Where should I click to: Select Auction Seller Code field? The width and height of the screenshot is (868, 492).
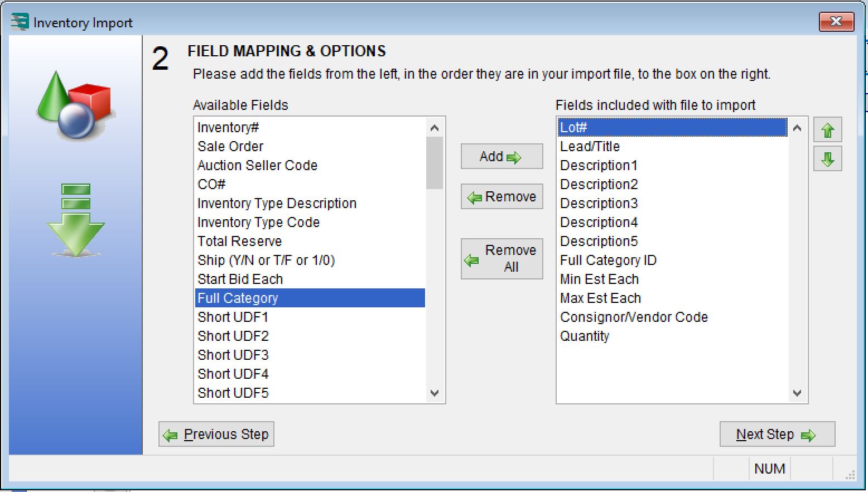pyautogui.click(x=310, y=166)
